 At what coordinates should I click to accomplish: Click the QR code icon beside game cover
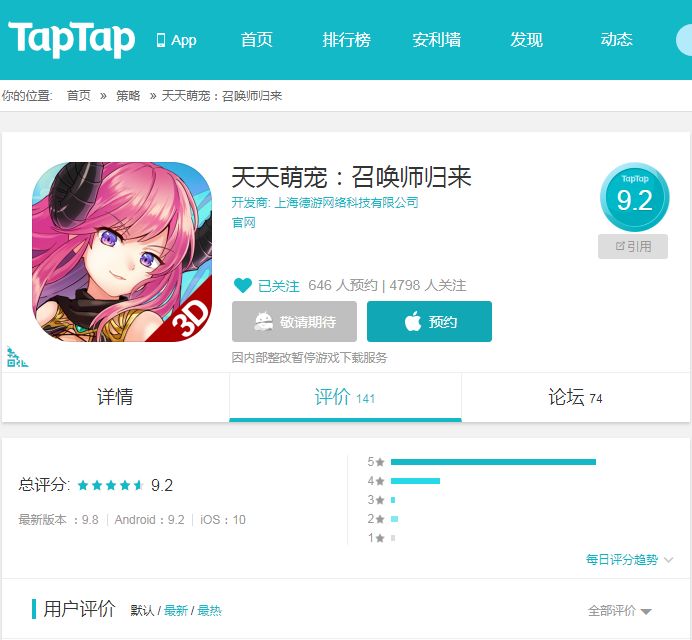(x=17, y=357)
